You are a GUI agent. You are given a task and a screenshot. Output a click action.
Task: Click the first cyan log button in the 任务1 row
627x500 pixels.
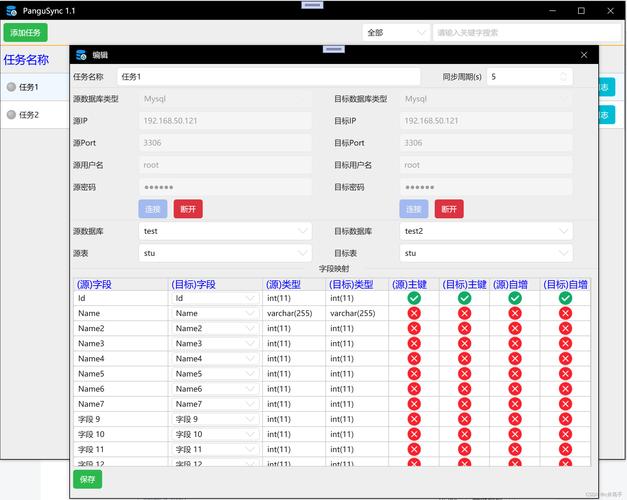pyautogui.click(x=606, y=87)
